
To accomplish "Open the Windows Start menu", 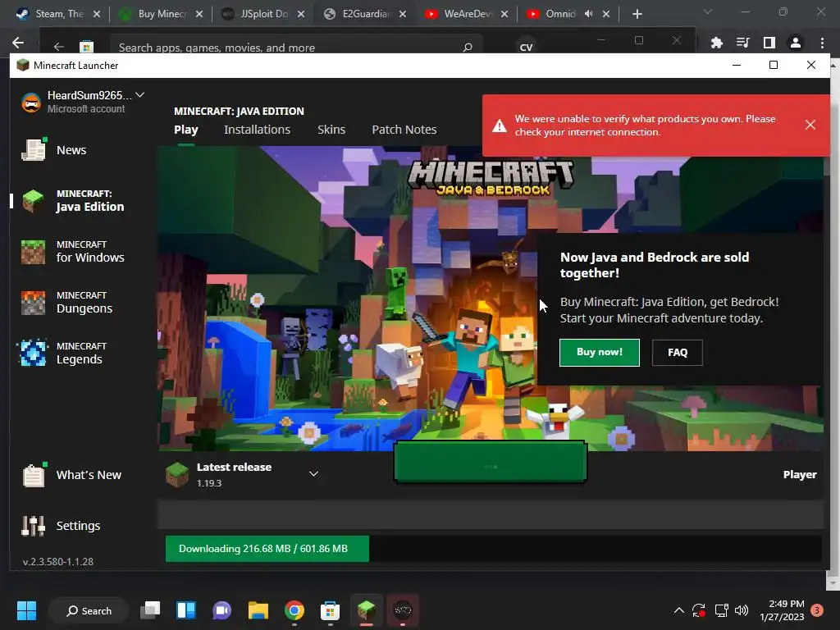I will pyautogui.click(x=26, y=610).
